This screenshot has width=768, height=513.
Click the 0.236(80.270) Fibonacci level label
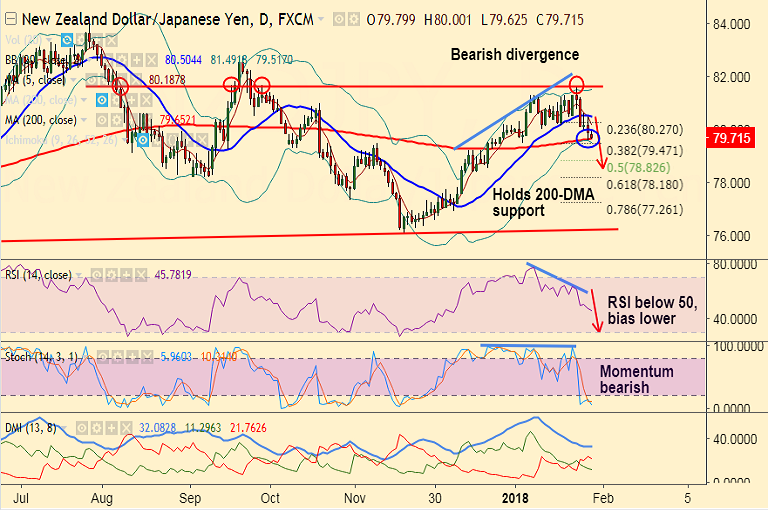pyautogui.click(x=645, y=130)
